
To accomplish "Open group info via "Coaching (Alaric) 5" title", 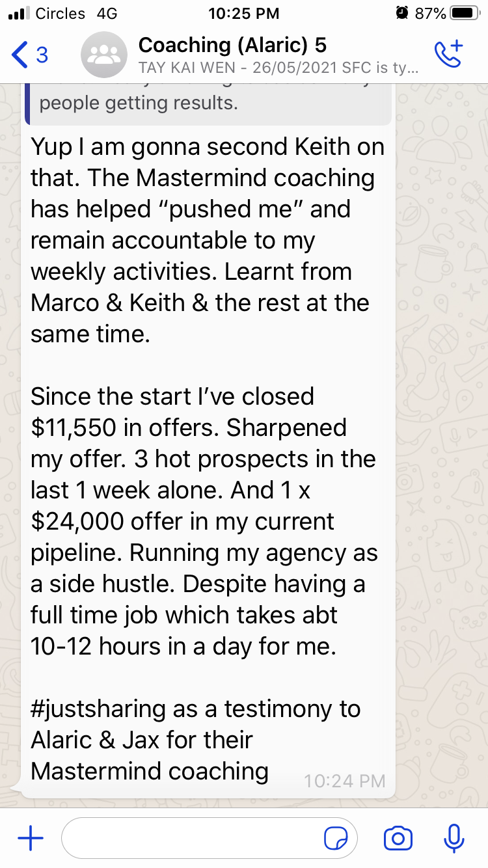I will pos(232,45).
